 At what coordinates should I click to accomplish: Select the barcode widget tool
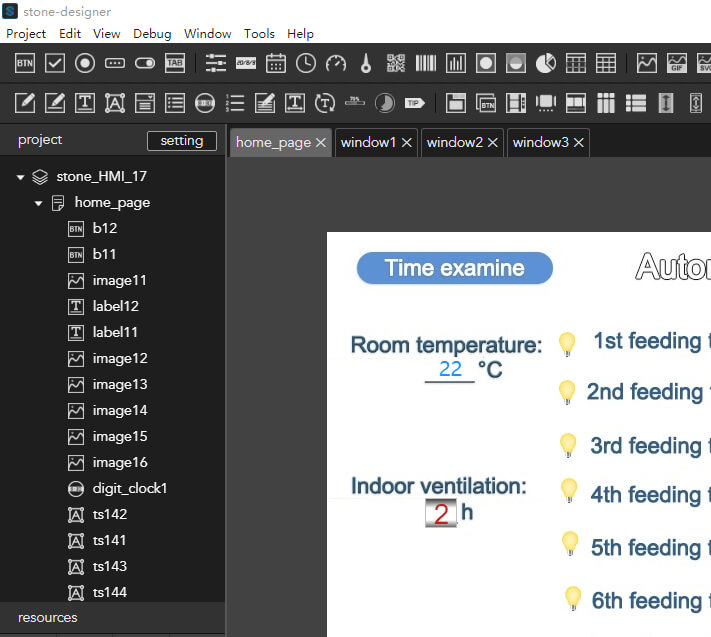(x=426, y=63)
